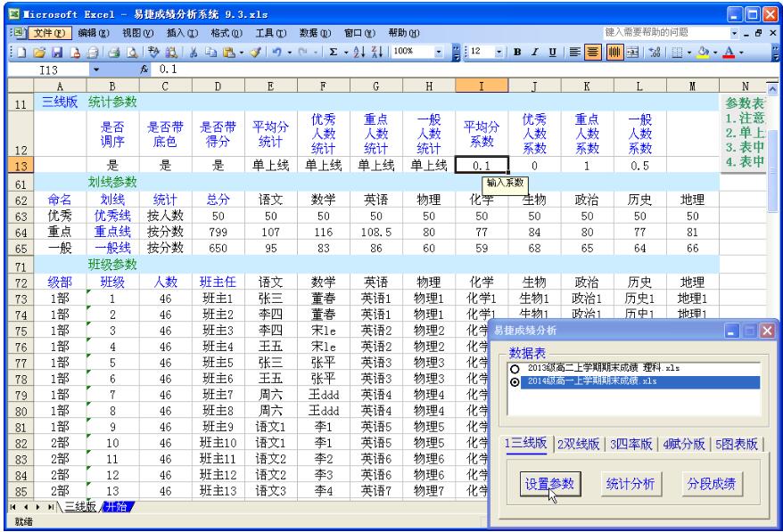Apply italic formatting

click(x=535, y=52)
